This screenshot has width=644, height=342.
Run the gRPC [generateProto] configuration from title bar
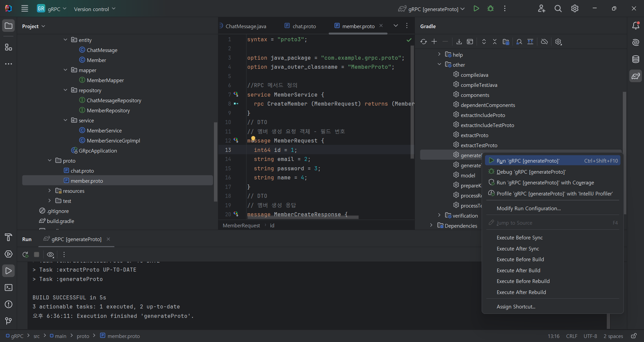point(476,9)
